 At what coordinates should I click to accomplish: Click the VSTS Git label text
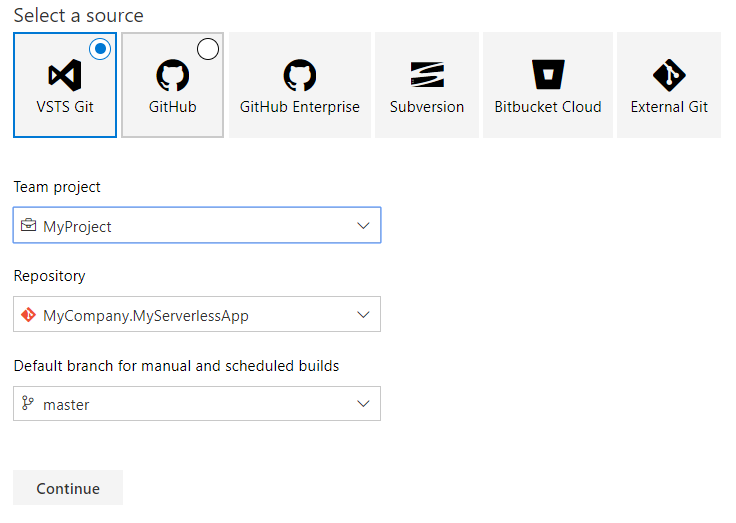(x=65, y=107)
